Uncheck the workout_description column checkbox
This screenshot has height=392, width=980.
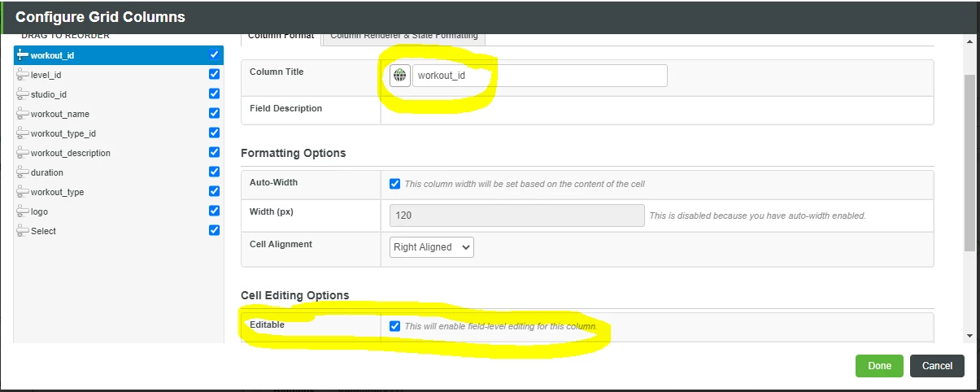tap(214, 152)
